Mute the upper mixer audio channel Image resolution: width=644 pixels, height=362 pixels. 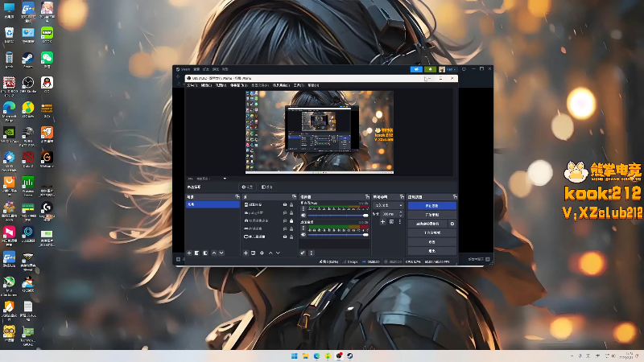tap(303, 215)
